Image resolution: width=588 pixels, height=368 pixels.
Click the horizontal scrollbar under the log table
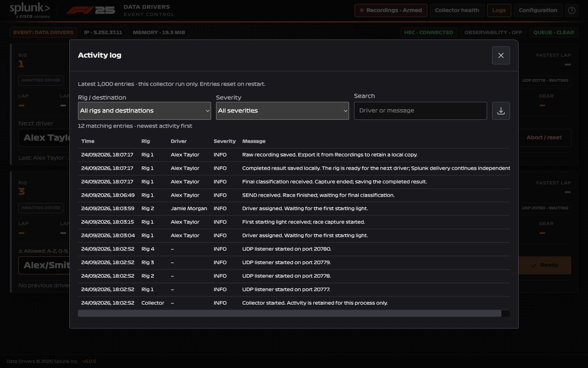coord(290,313)
